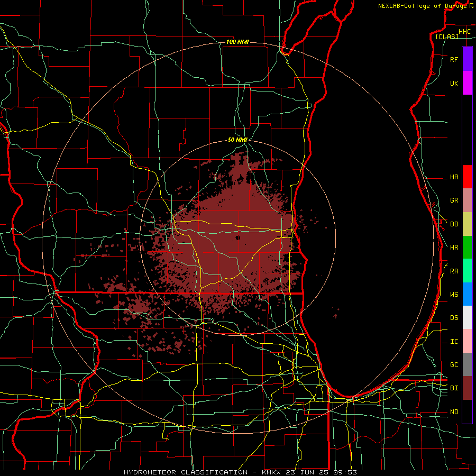Viewport: 476px width, 476px height.
Task: Click the 'NEXLAB-College of DuPage' credit text
Action: point(423,6)
